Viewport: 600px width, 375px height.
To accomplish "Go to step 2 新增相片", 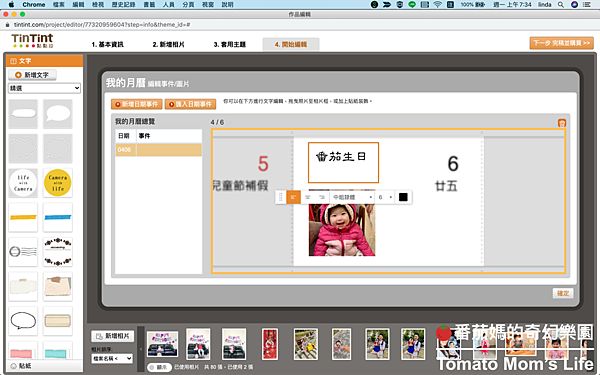I will click(x=168, y=44).
